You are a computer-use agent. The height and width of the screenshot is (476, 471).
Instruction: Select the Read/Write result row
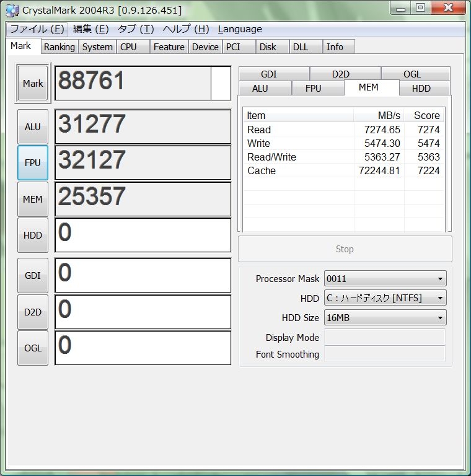click(x=343, y=157)
